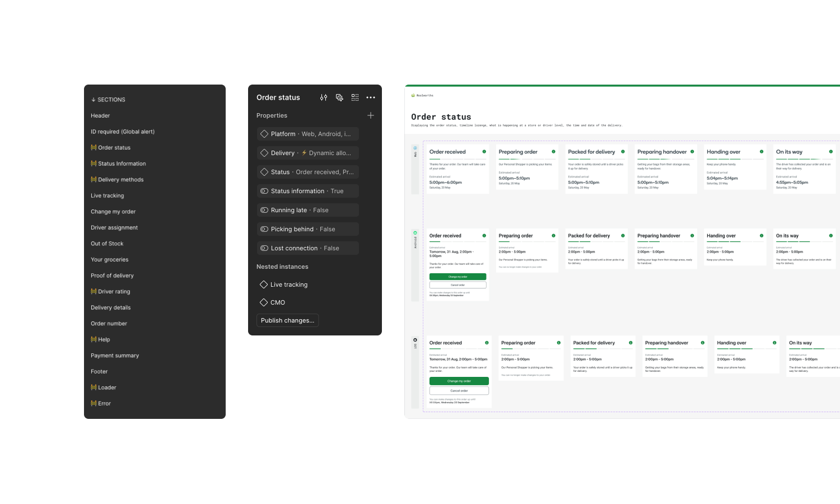Select the top-row Order received card
The width and height of the screenshot is (840, 504).
click(458, 169)
